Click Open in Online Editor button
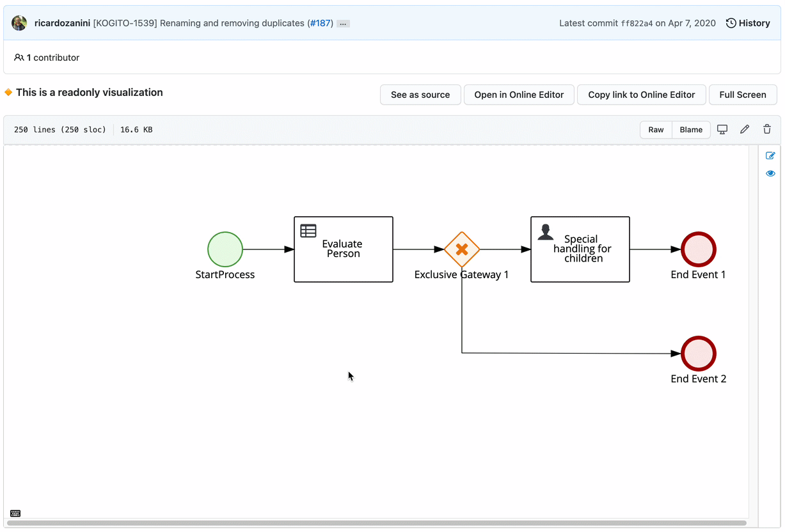Viewport: 785px width, 532px height. point(519,95)
